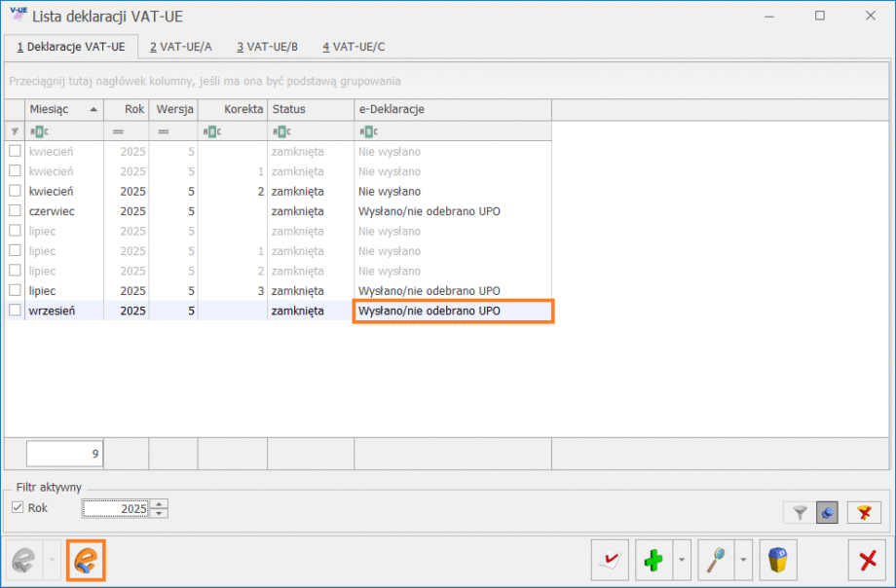Check the wrzesień 2025 row checkbox

coord(15,311)
